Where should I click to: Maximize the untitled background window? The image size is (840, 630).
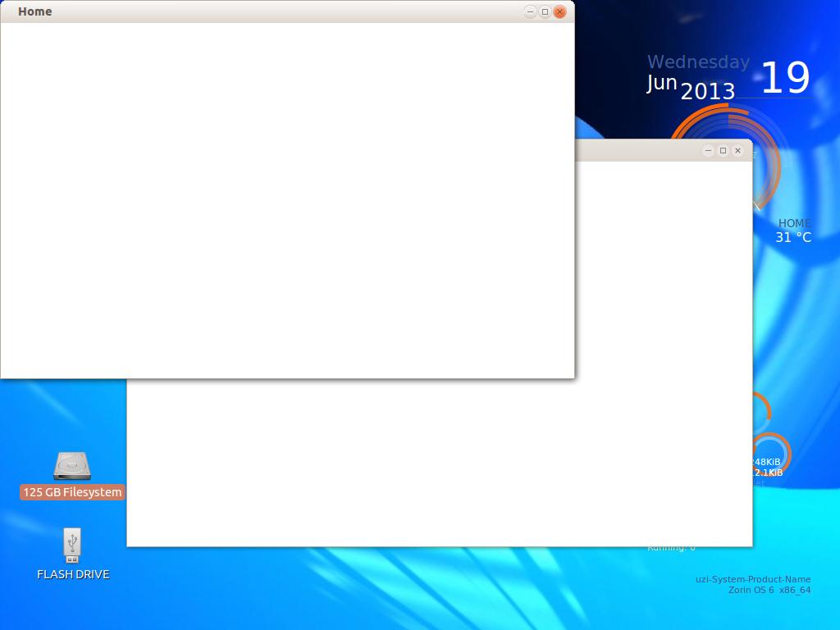723,150
